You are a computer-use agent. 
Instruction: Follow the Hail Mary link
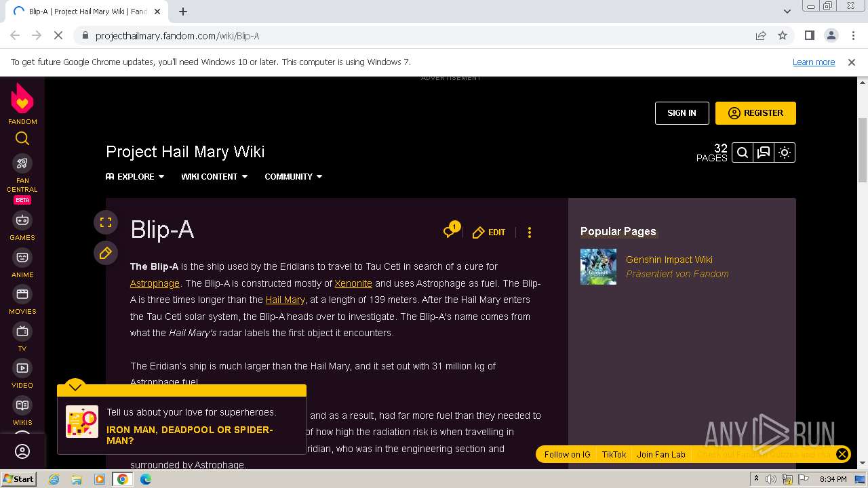(x=285, y=300)
